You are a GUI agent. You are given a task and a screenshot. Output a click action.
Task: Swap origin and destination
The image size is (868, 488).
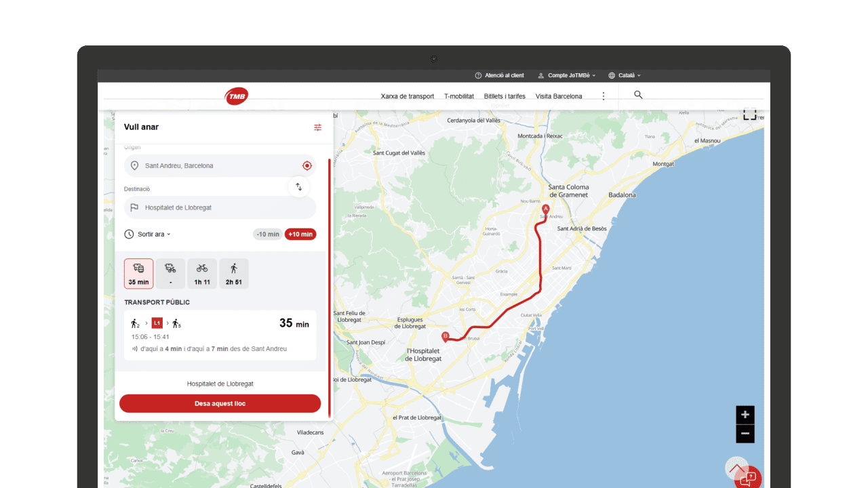(x=299, y=186)
